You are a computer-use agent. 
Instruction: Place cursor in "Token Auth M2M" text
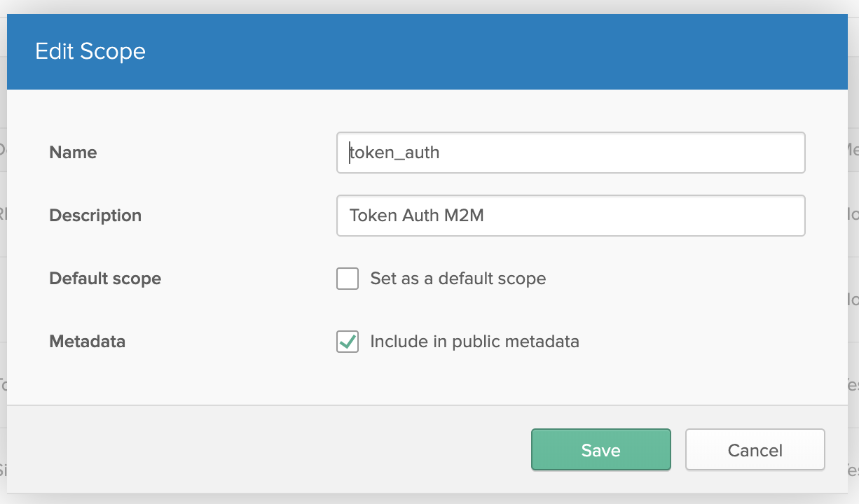coord(417,216)
